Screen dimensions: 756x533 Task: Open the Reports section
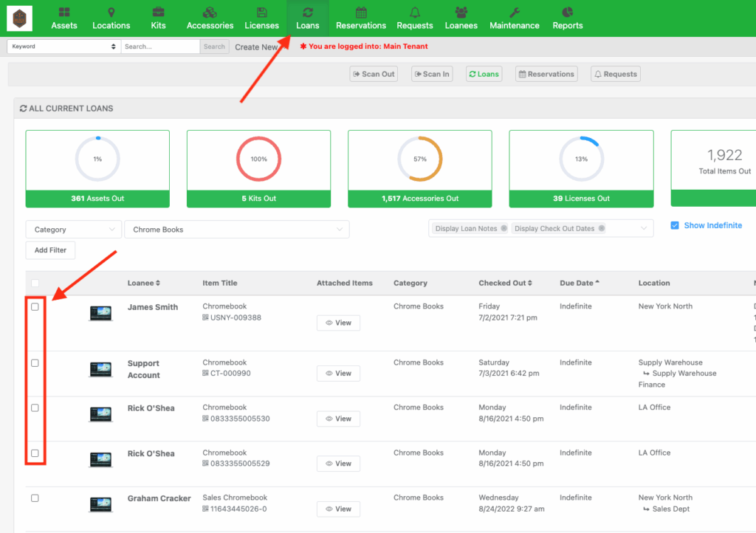pyautogui.click(x=567, y=18)
